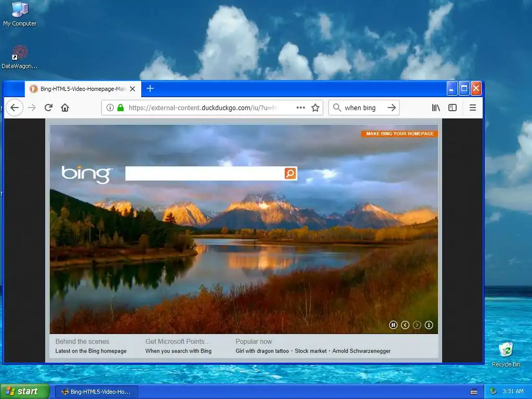Click the 'when bing' search field
This screenshot has width=532, height=399.
point(363,108)
